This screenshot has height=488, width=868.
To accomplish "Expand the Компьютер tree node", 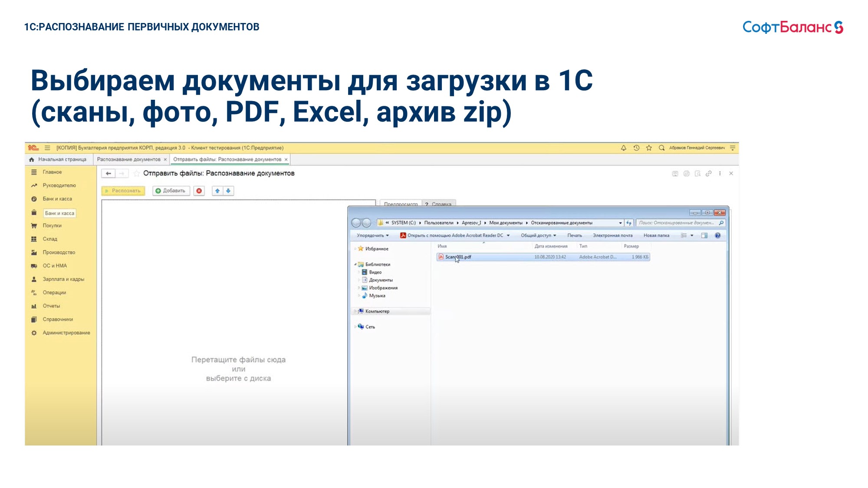I will tap(355, 311).
